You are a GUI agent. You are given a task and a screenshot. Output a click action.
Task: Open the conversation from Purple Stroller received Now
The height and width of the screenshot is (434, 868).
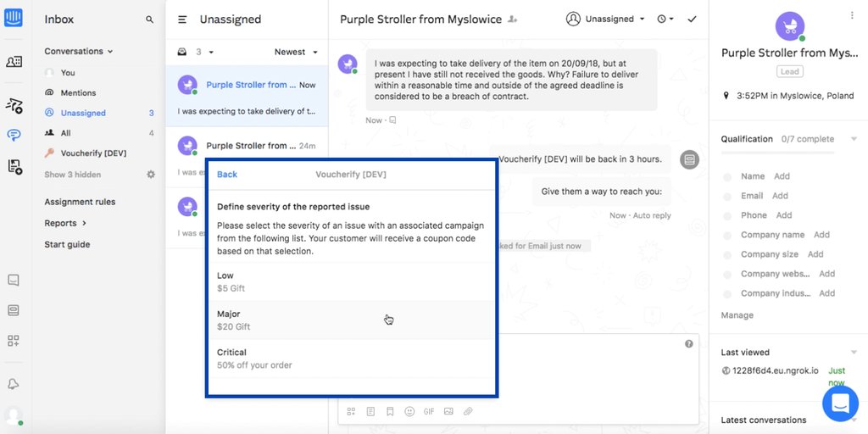coord(247,96)
